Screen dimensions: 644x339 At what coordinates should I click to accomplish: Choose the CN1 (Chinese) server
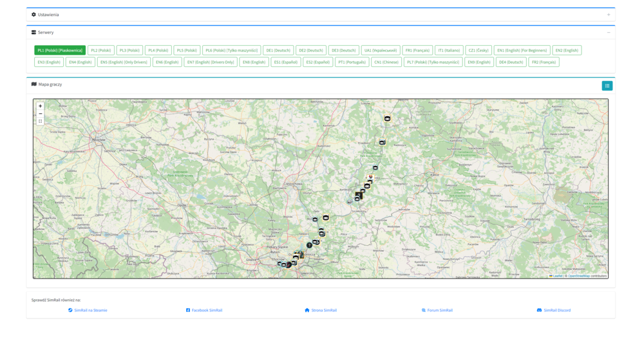pyautogui.click(x=386, y=62)
